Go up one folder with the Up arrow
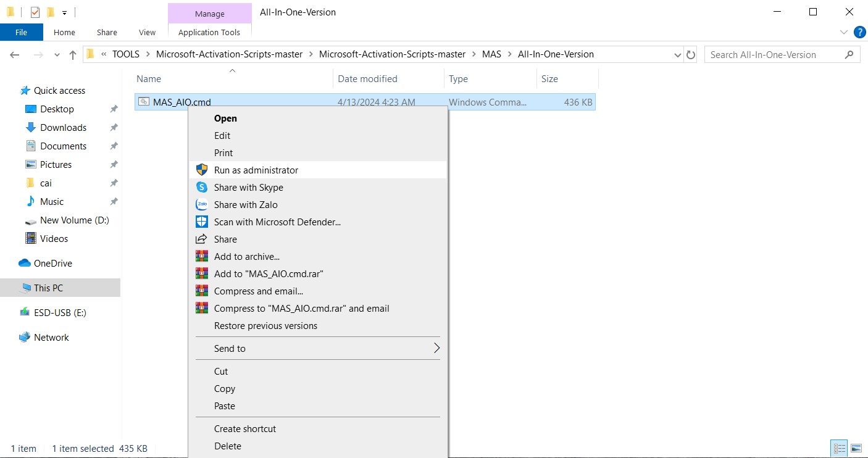 click(73, 54)
